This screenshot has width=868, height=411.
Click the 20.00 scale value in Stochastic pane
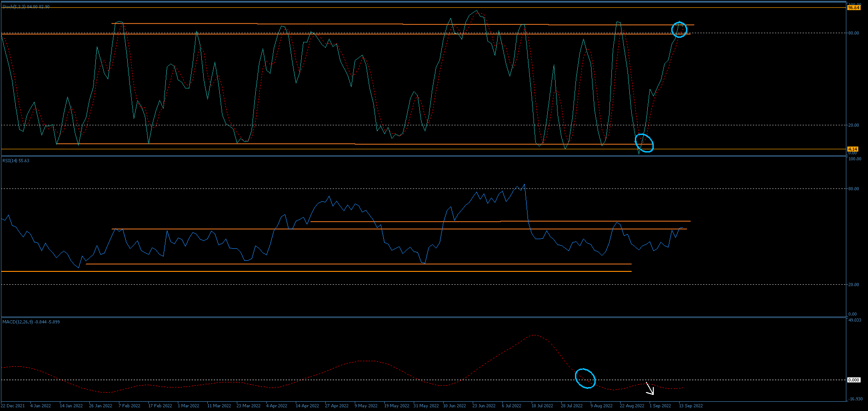point(854,125)
